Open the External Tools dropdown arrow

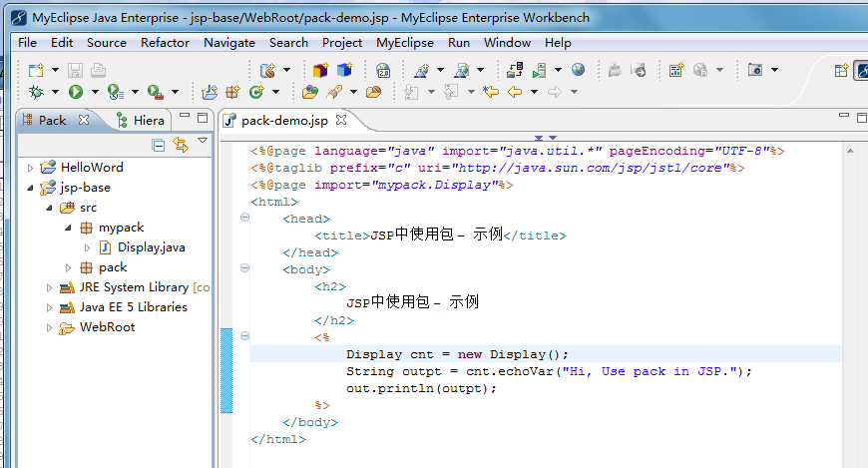pos(175,92)
